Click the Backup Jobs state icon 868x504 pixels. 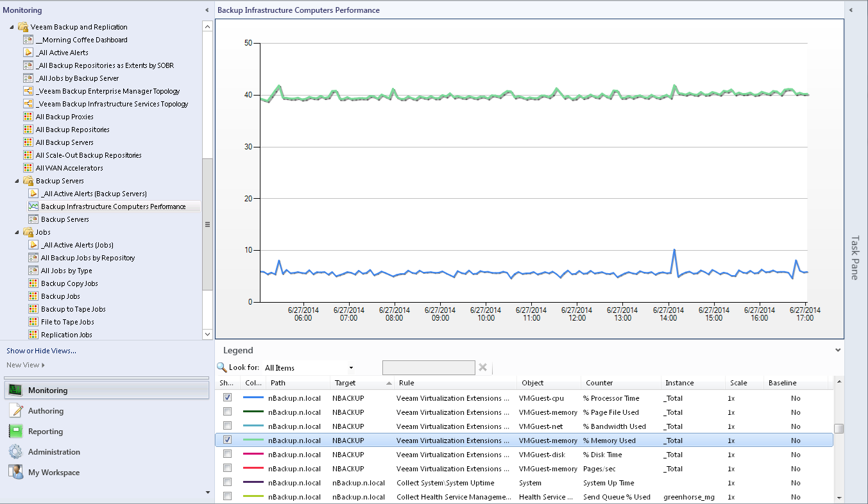[33, 296]
